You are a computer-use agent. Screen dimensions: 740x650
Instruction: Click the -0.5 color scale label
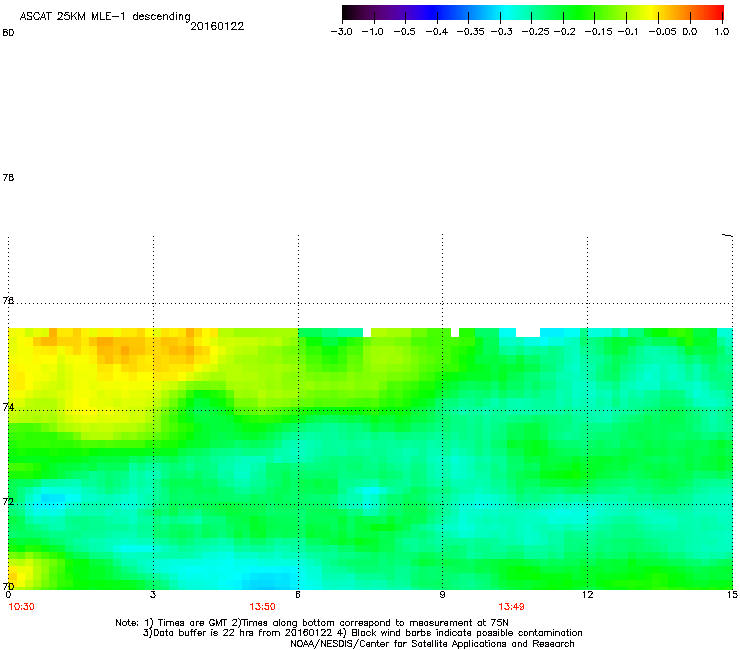point(404,32)
